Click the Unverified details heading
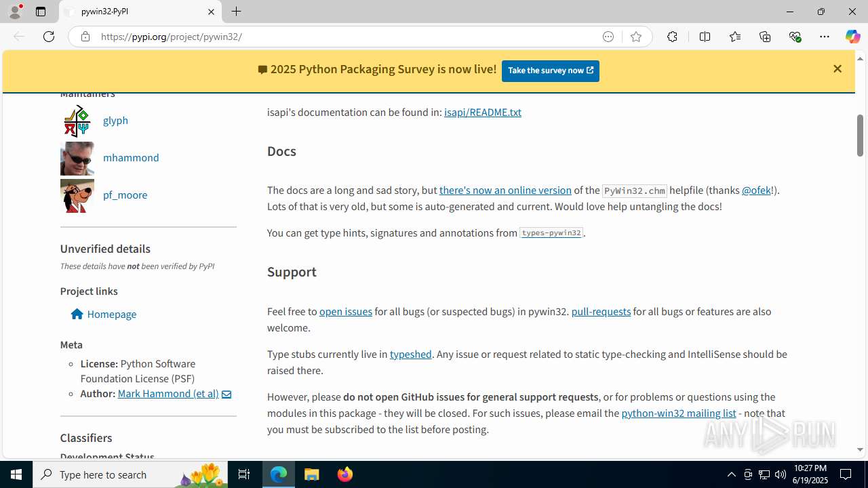Image resolution: width=868 pixels, height=488 pixels. coord(105,249)
